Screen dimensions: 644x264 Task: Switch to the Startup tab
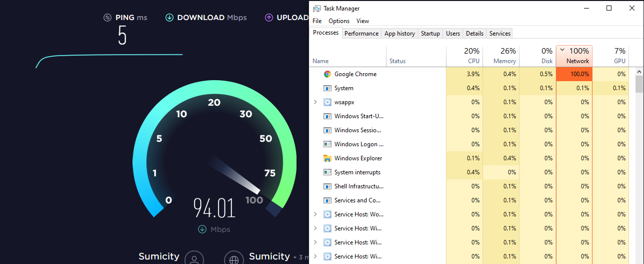point(430,34)
